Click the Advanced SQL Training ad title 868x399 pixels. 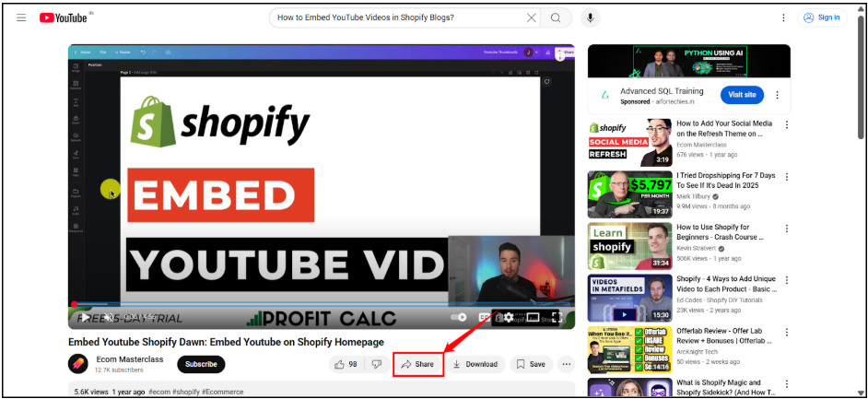[x=662, y=91]
